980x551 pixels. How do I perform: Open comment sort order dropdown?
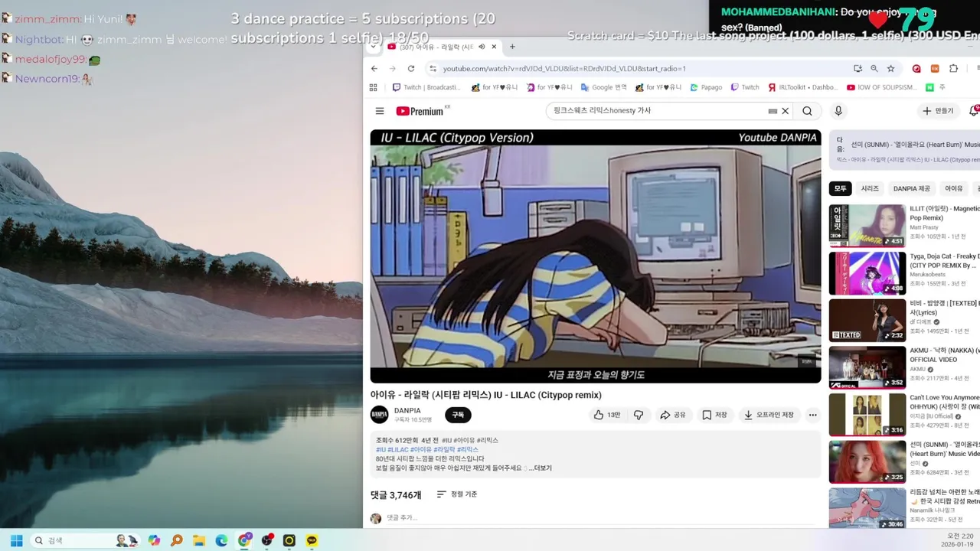pos(457,494)
